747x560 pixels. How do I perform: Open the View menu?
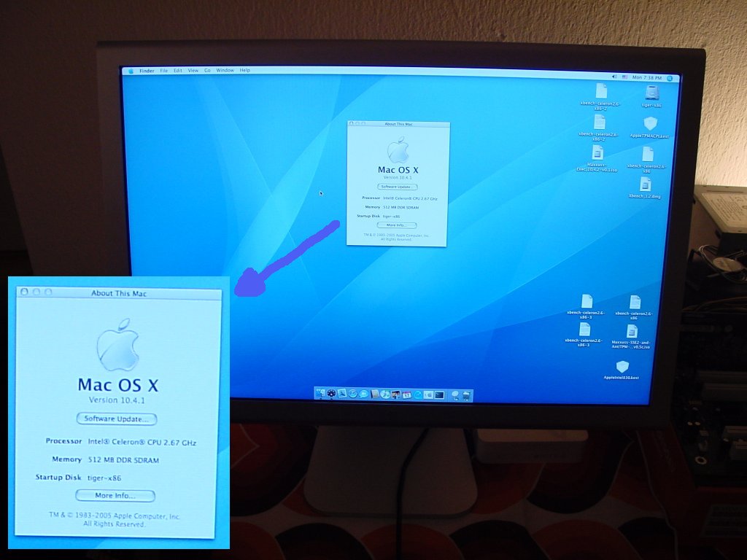tap(193, 71)
